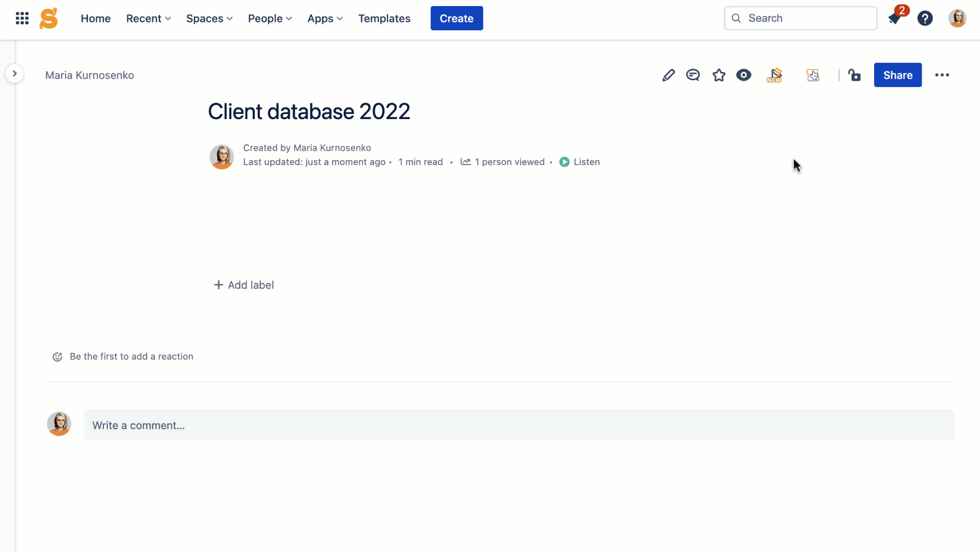The height and width of the screenshot is (552, 980).
Task: Expand the left sidebar chevron
Action: click(15, 74)
